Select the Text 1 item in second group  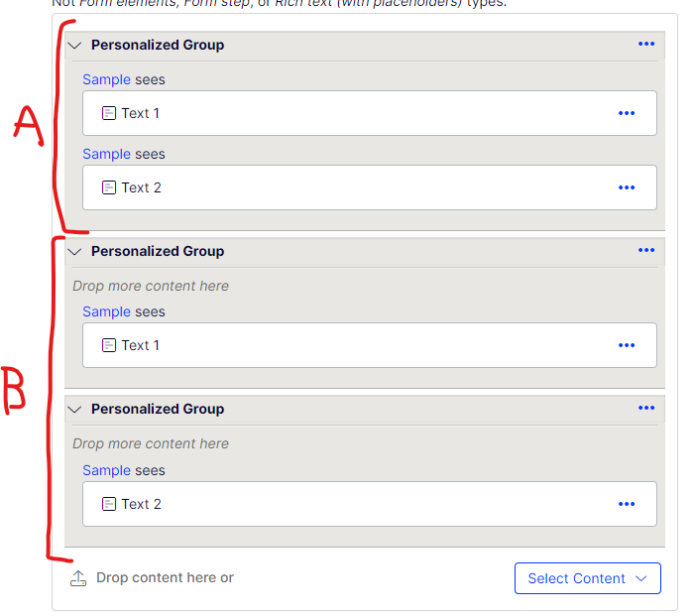pos(141,345)
